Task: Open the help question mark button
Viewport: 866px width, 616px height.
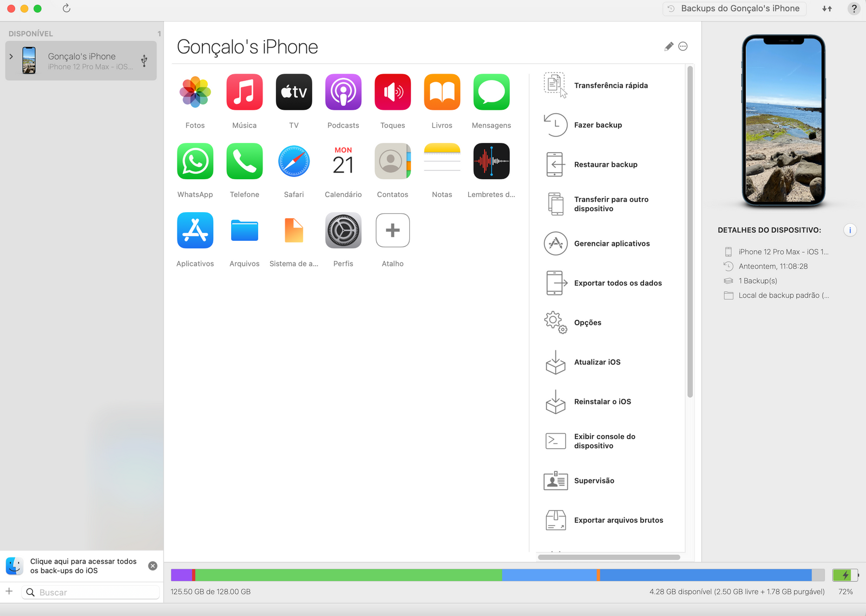Action: (x=854, y=9)
